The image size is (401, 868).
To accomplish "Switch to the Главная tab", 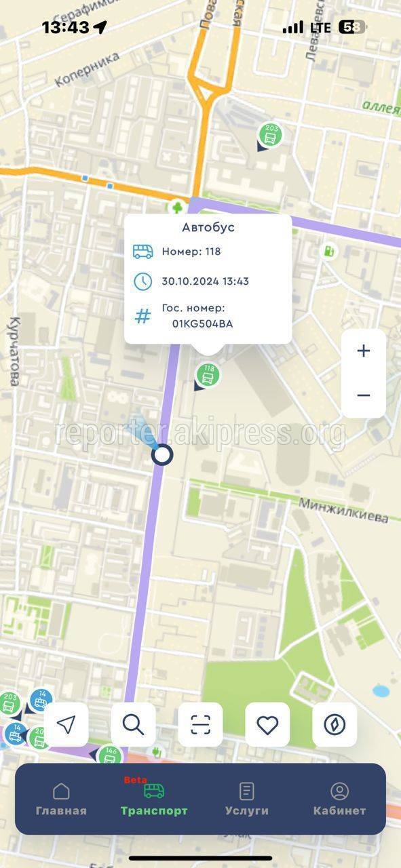I will click(61, 800).
